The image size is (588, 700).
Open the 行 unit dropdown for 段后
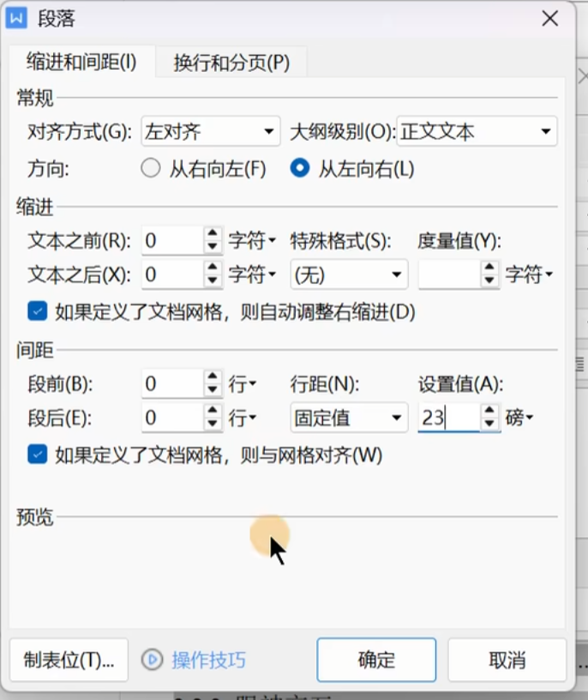[x=243, y=418]
